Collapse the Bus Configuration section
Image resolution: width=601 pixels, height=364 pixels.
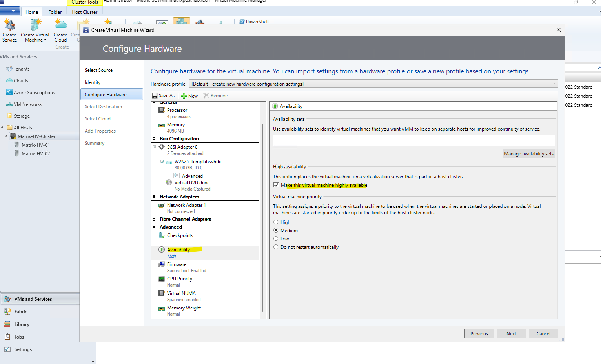pyautogui.click(x=154, y=139)
